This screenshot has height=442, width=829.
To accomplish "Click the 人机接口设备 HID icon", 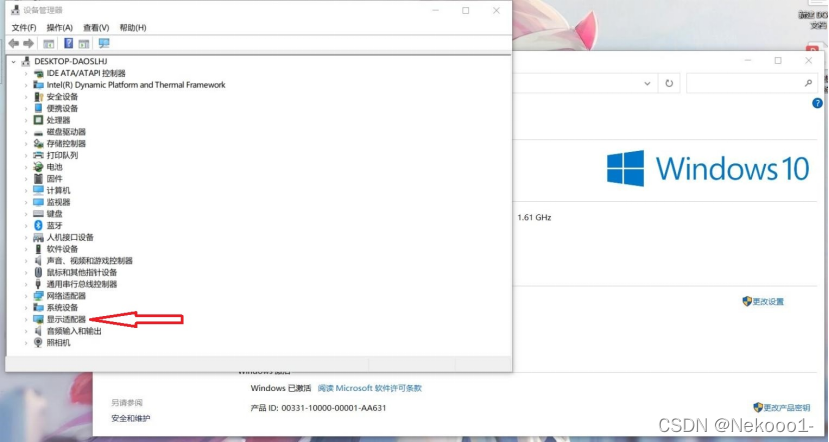I will (38, 237).
